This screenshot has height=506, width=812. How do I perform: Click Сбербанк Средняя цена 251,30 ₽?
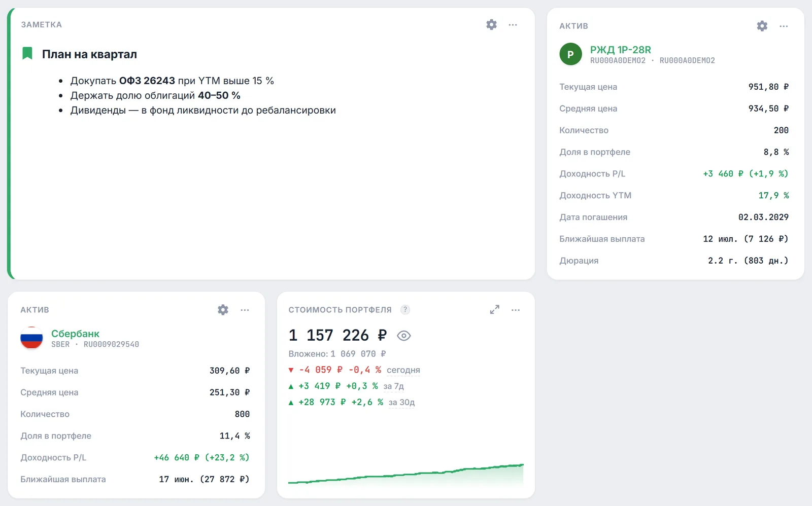229,392
